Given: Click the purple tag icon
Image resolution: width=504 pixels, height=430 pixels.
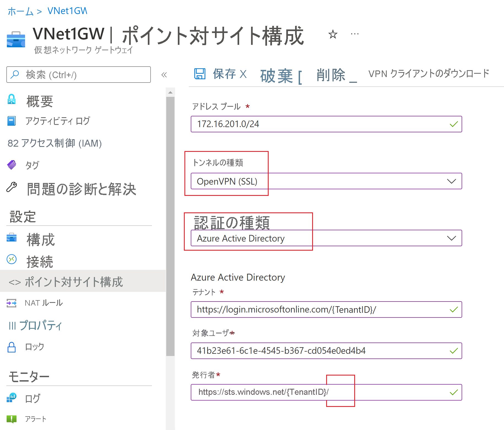Looking at the screenshot, I should click(x=12, y=165).
